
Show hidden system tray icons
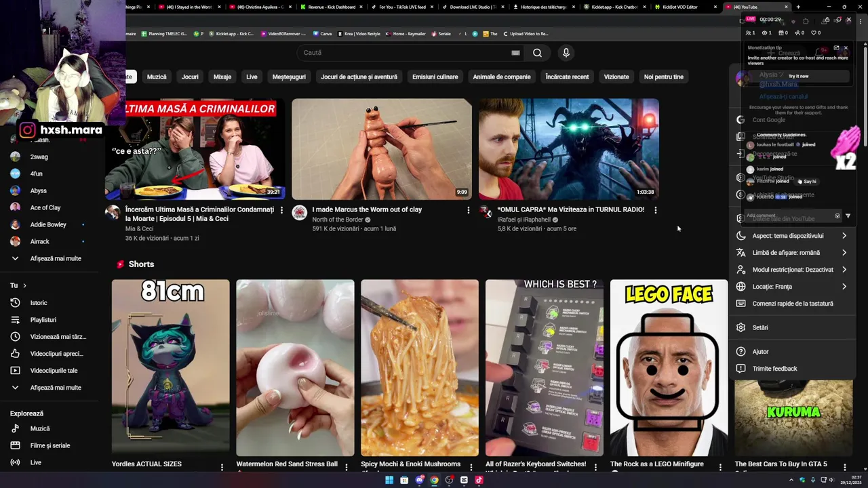click(x=791, y=480)
